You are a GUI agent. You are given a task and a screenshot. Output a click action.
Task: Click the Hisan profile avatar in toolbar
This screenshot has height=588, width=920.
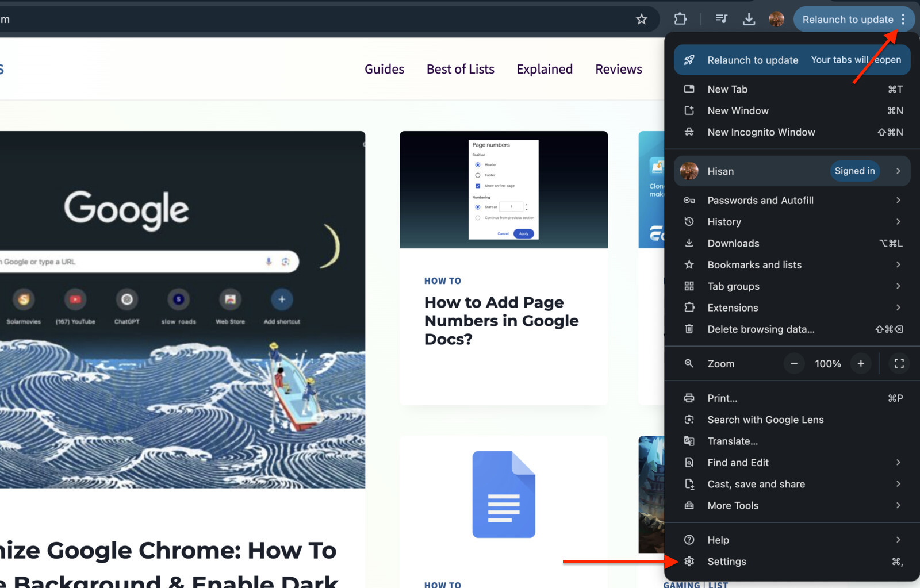[x=776, y=19]
